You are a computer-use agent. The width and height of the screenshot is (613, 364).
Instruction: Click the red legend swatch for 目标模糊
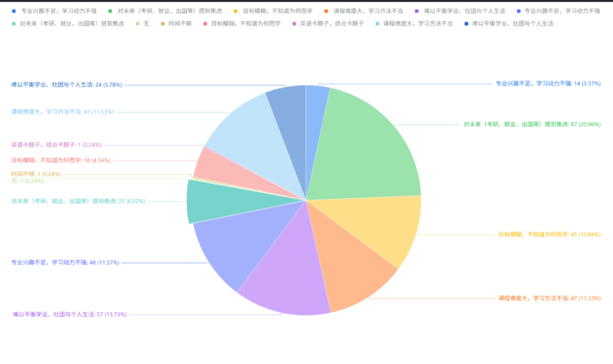(x=205, y=24)
